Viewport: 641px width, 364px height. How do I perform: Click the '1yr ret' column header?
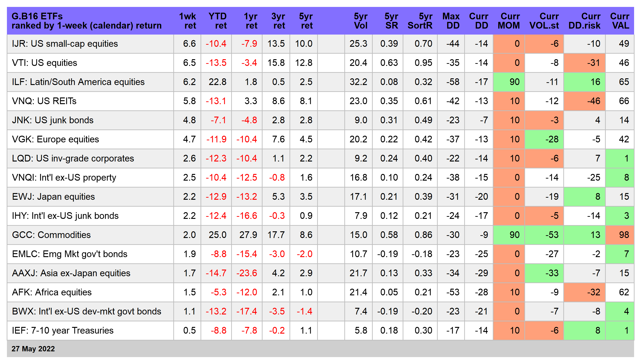251,21
